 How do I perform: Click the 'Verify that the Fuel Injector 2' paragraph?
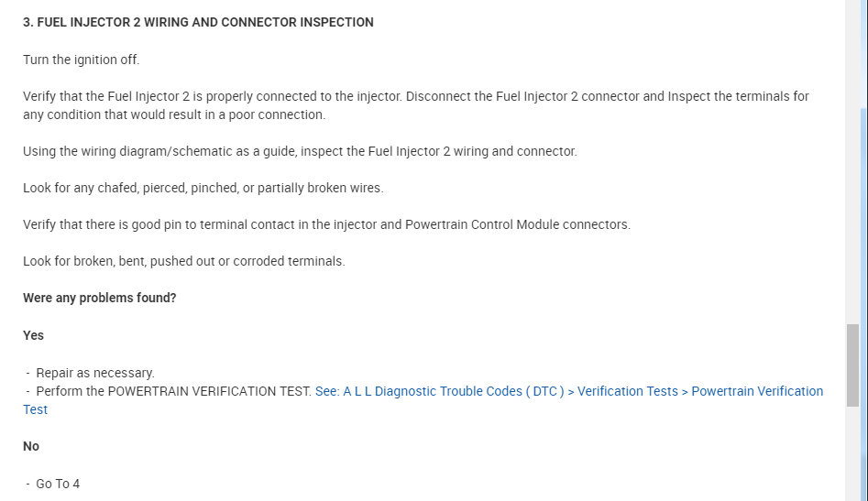tap(415, 96)
